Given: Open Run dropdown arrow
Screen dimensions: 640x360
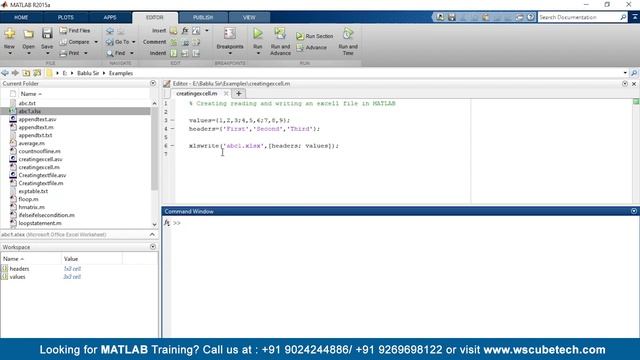Looking at the screenshot, I should click(x=258, y=53).
